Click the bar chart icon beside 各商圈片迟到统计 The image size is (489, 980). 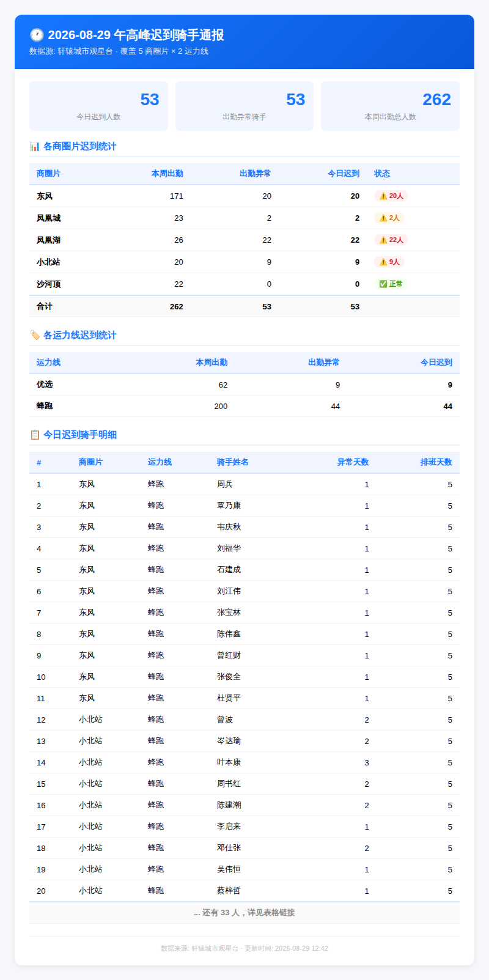point(35,146)
